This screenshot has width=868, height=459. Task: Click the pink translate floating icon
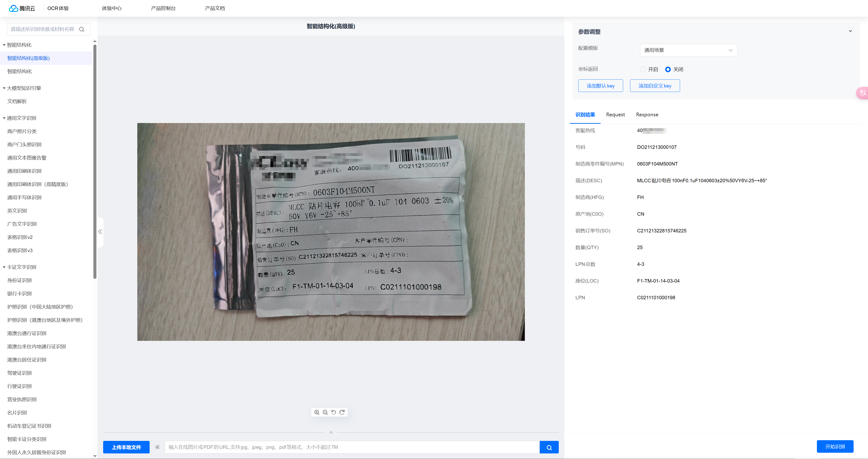coord(863,93)
